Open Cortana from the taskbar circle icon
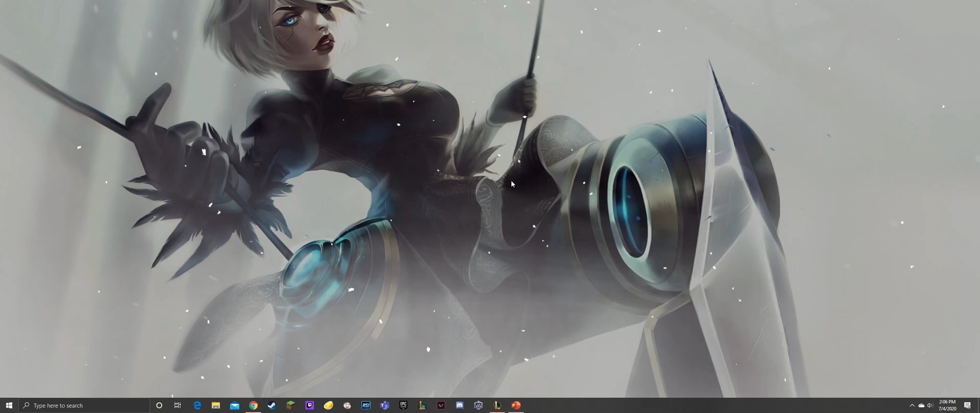980x413 pixels. 159,405
